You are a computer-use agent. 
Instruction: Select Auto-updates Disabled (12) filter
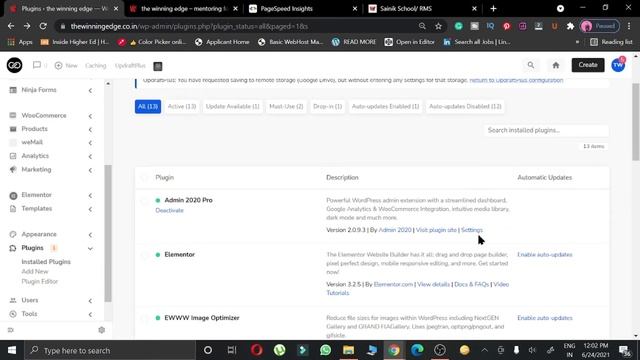(465, 107)
